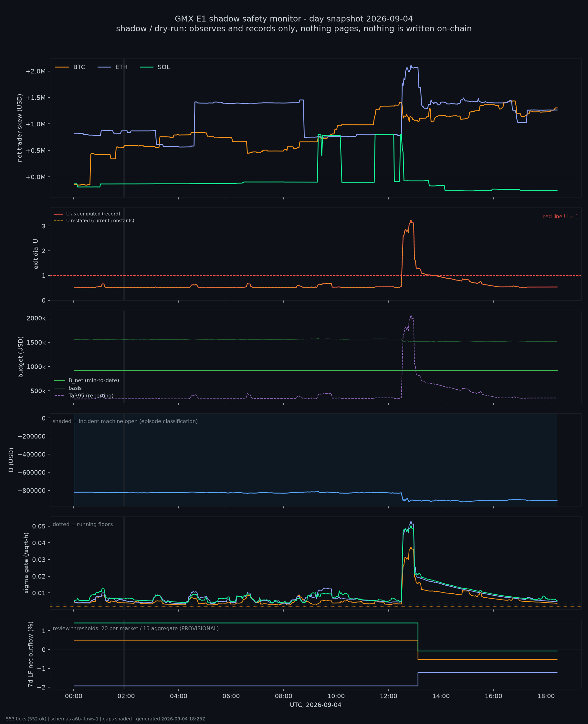Click the '18:00' time tick label

(546, 696)
